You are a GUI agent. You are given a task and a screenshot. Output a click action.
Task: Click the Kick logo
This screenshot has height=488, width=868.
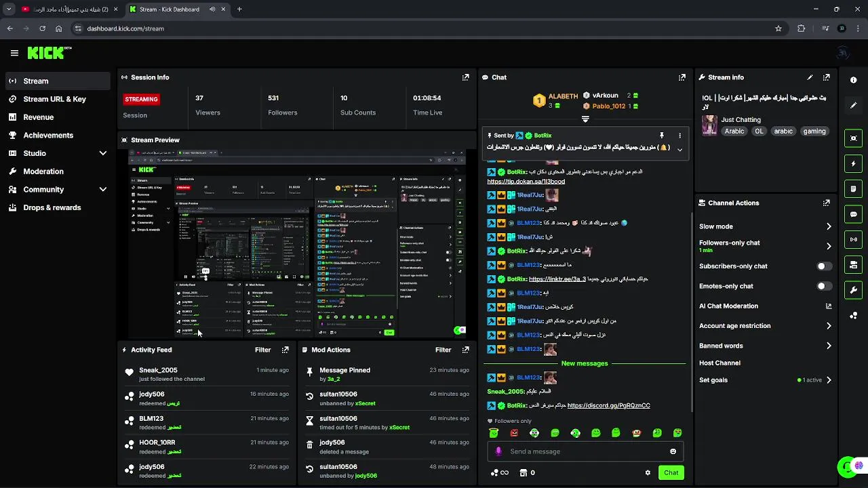pos(49,53)
